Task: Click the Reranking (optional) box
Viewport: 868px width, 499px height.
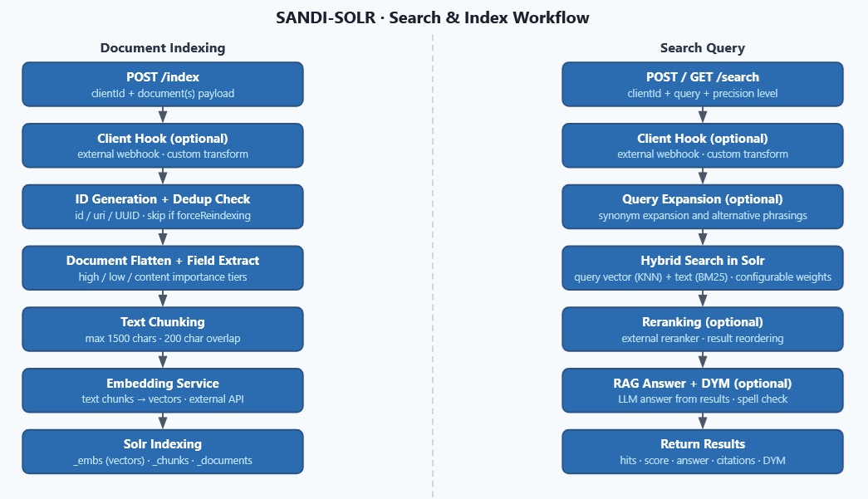Action: pyautogui.click(x=703, y=329)
